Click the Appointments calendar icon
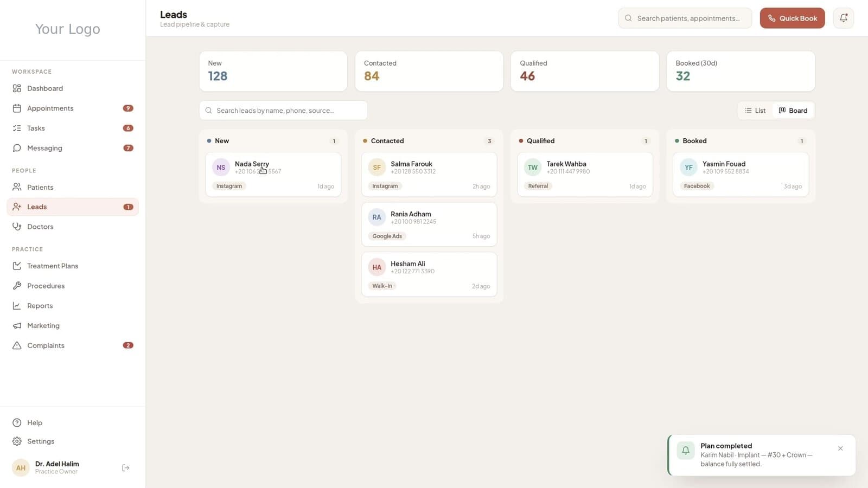 pyautogui.click(x=17, y=108)
